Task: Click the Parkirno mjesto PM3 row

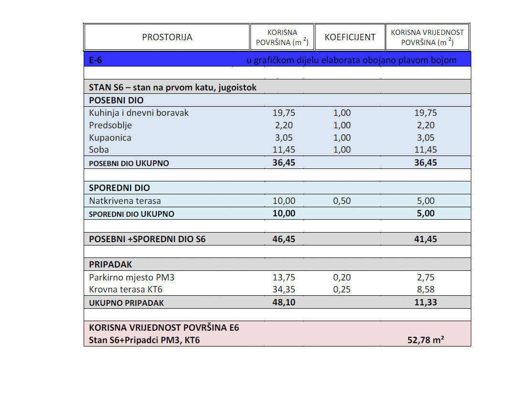Action: click(x=277, y=277)
